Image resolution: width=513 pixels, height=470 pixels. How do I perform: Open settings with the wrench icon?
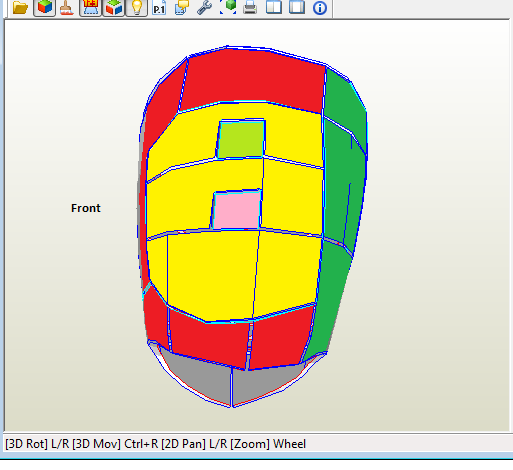[204, 7]
